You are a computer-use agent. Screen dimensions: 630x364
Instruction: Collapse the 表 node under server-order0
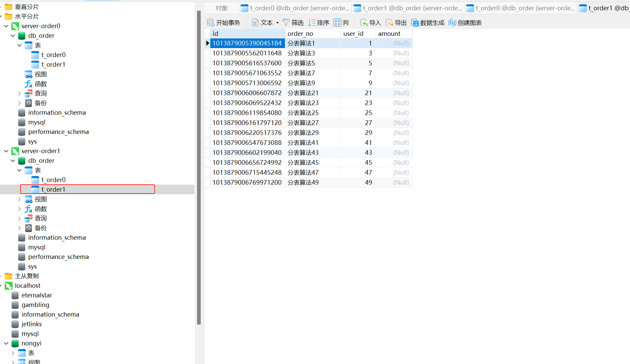(x=19, y=45)
